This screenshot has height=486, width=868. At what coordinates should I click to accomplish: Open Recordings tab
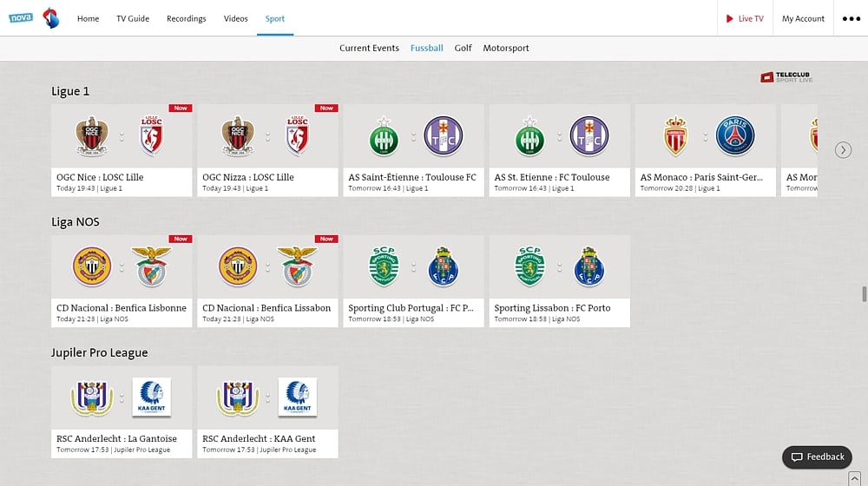186,18
